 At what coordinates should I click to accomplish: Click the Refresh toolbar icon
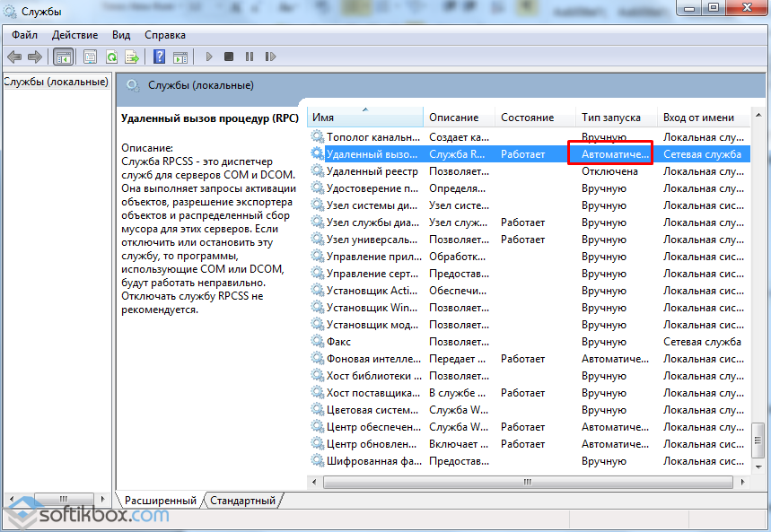(x=111, y=57)
